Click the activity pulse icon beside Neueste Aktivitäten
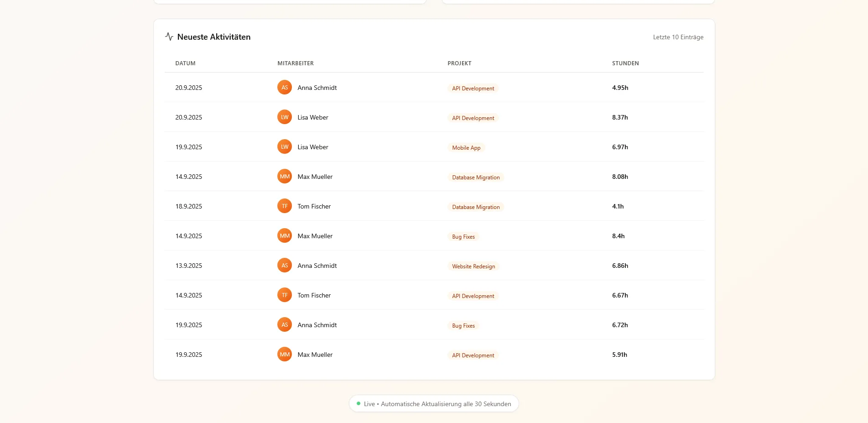The width and height of the screenshot is (868, 423). point(169,37)
